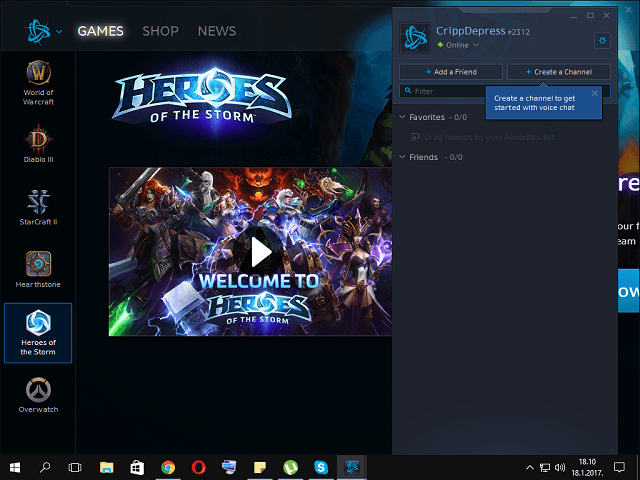Select StarCraft II in the games list

[38, 208]
